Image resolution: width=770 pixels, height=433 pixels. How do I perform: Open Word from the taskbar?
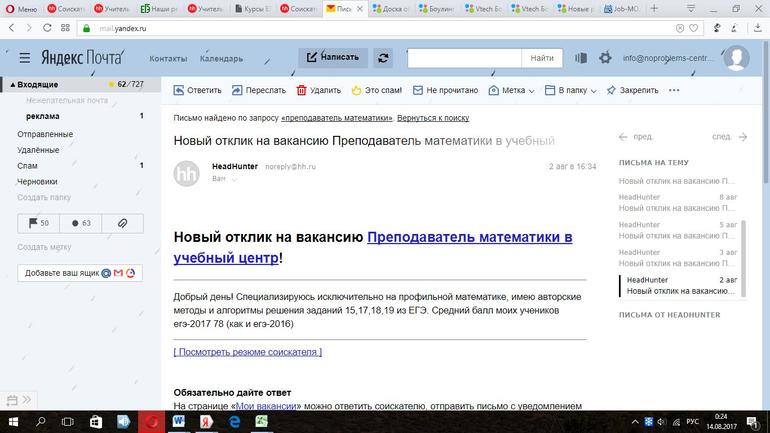pos(178,422)
